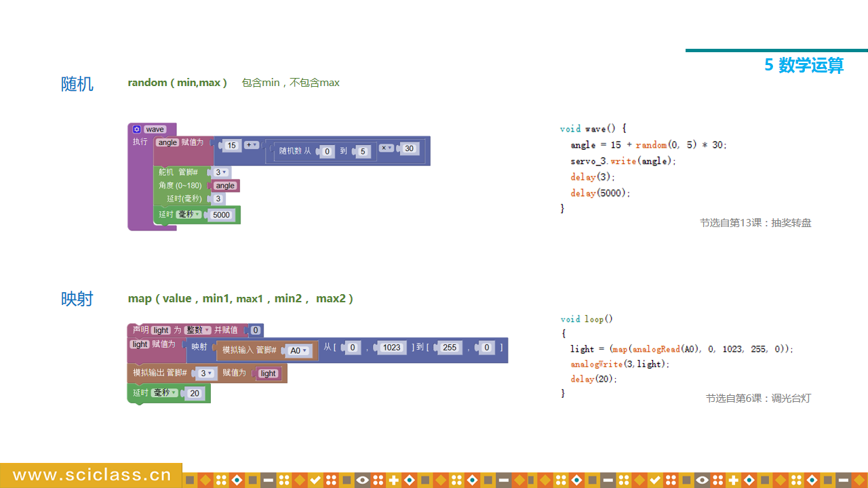Viewport: 868px width, 488px height.
Task: Click the delay(5000); code line
Action: tap(600, 193)
